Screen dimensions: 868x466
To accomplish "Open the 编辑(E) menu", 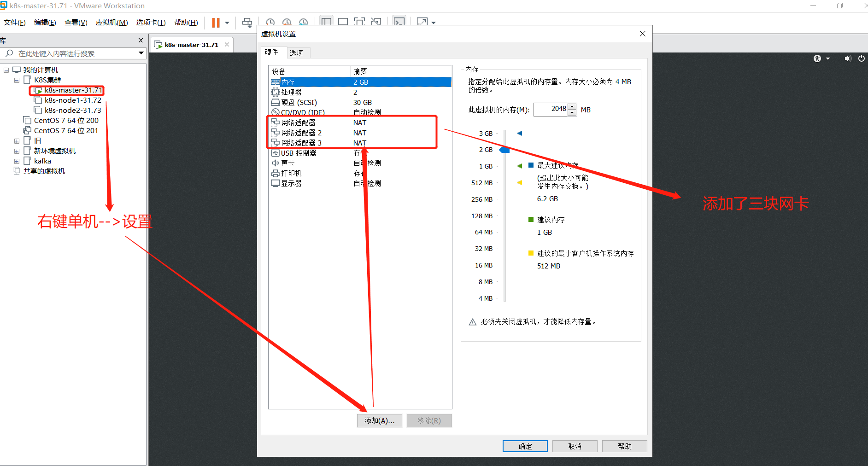I will coord(45,23).
